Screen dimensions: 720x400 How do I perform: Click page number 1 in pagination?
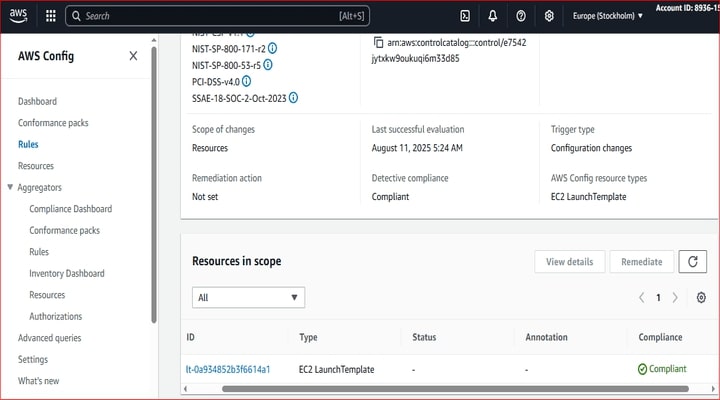pos(658,298)
